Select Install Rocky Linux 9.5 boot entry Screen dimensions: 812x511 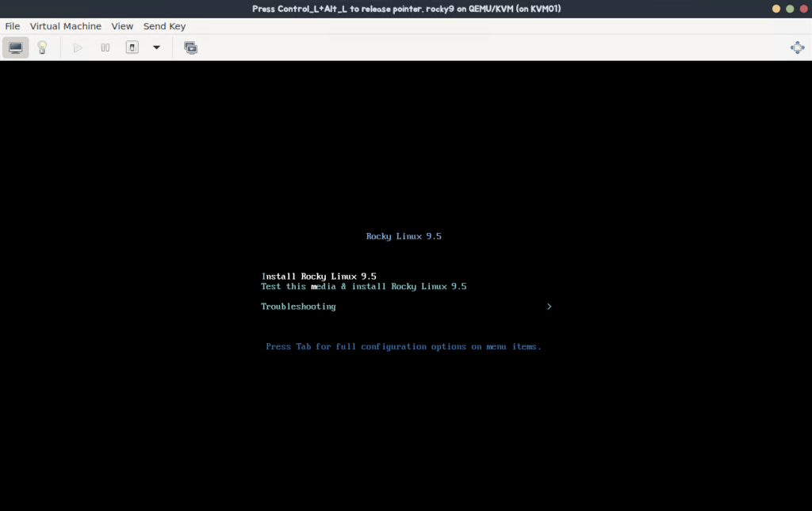pos(319,276)
